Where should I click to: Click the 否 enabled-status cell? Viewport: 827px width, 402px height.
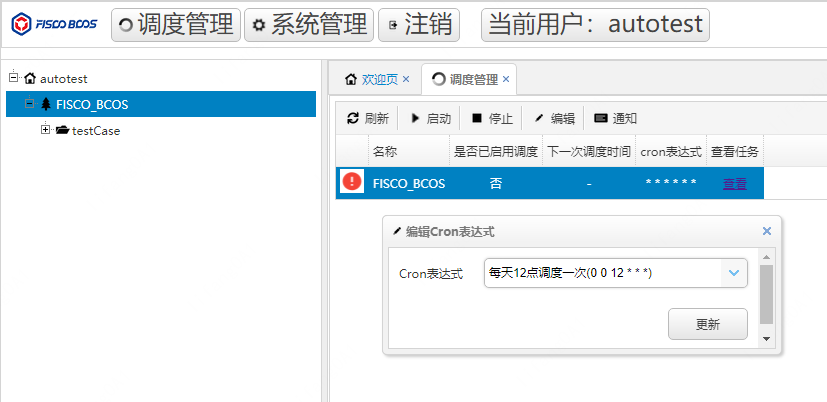pyautogui.click(x=496, y=184)
